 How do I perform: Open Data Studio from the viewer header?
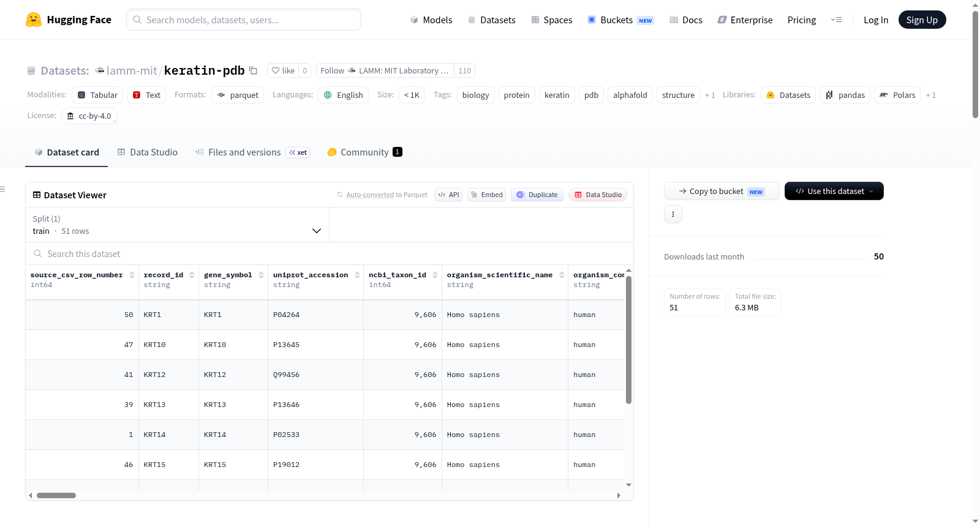coord(598,195)
